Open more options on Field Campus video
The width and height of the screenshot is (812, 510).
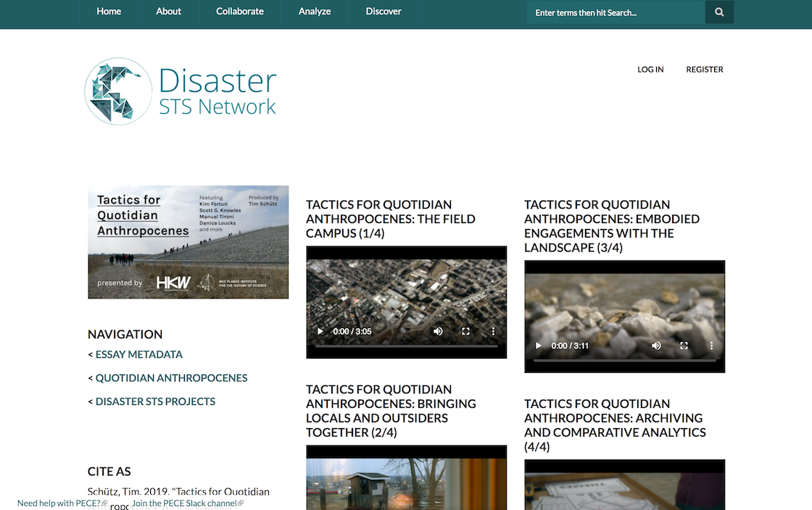[493, 331]
